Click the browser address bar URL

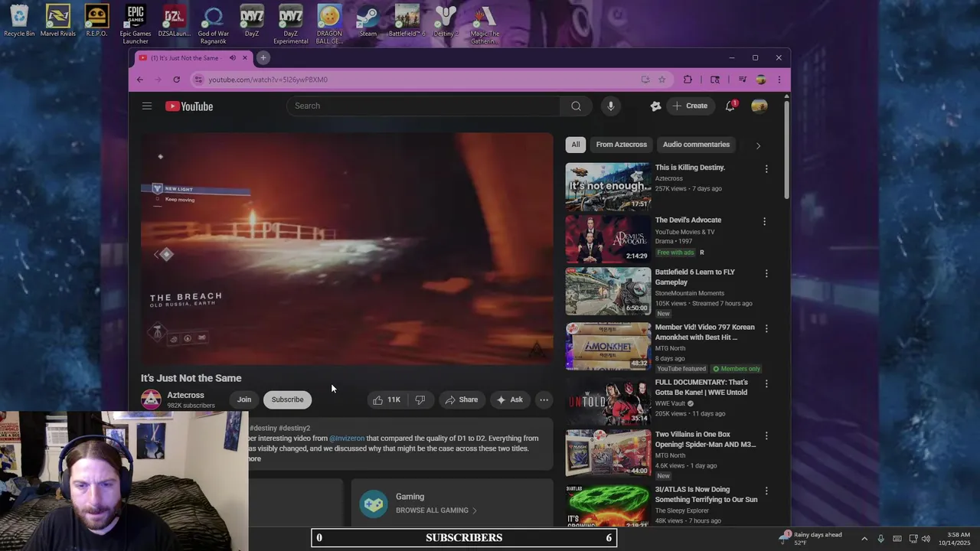tap(268, 80)
